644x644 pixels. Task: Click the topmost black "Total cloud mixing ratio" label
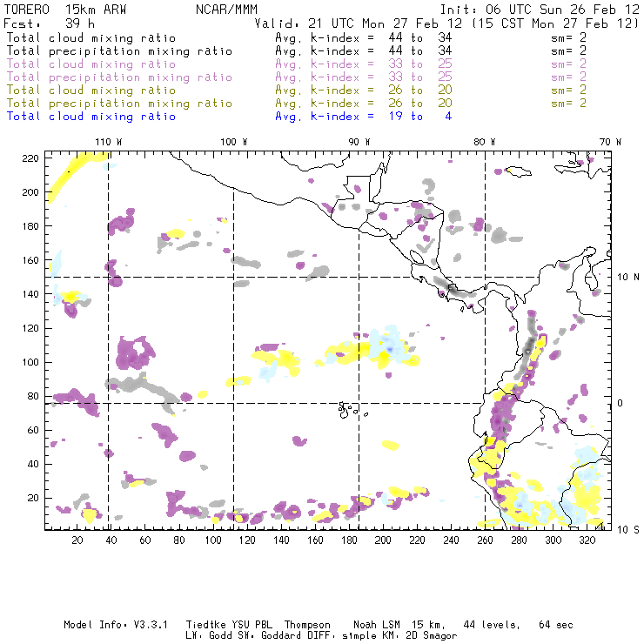click(x=91, y=38)
